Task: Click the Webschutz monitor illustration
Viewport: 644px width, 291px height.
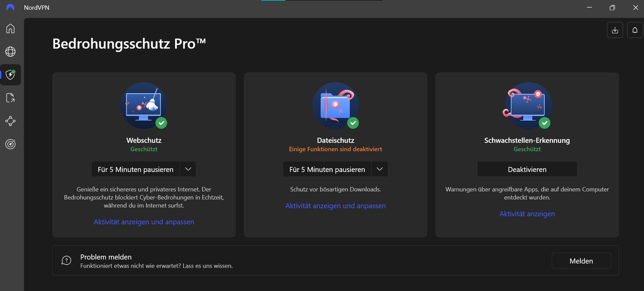Action: click(x=144, y=106)
